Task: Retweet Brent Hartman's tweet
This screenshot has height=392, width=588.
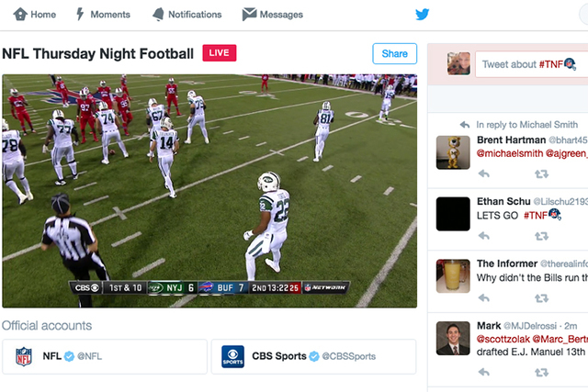Action: point(541,173)
